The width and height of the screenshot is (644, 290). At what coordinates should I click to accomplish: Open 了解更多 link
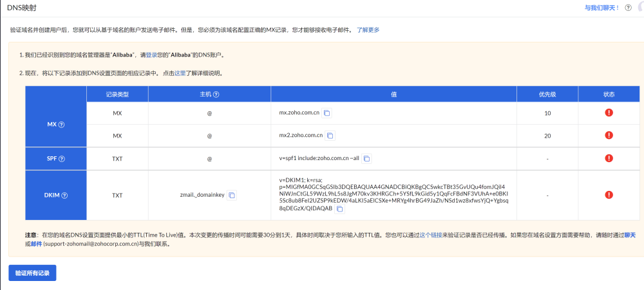[368, 30]
